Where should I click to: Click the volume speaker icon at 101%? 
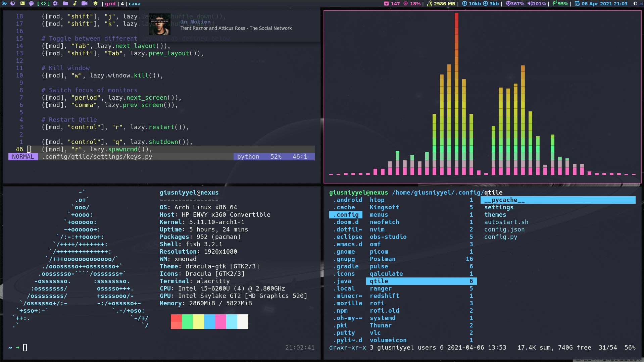pyautogui.click(x=530, y=4)
